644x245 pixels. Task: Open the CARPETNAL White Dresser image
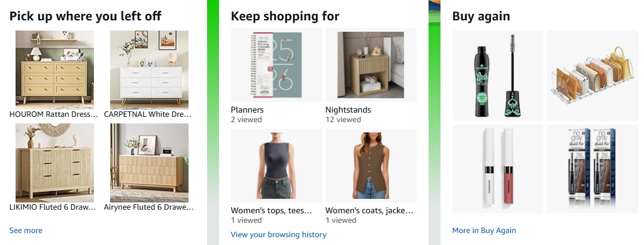coord(149,70)
